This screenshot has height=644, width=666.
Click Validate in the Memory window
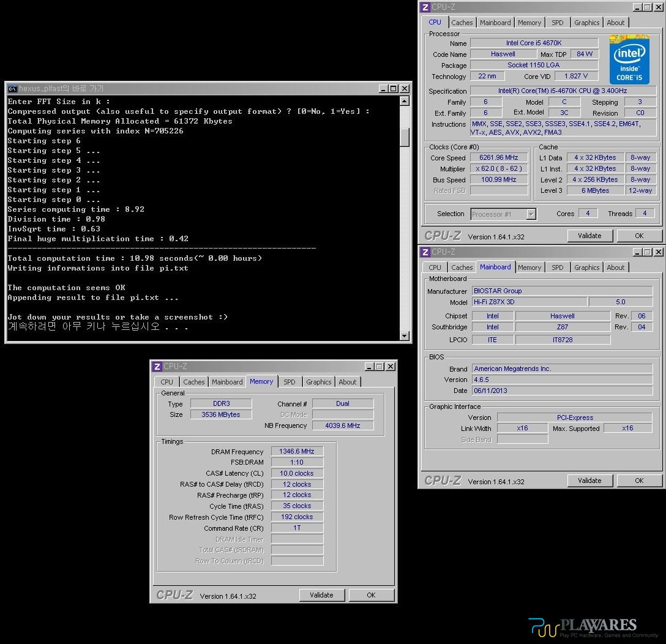click(321, 595)
